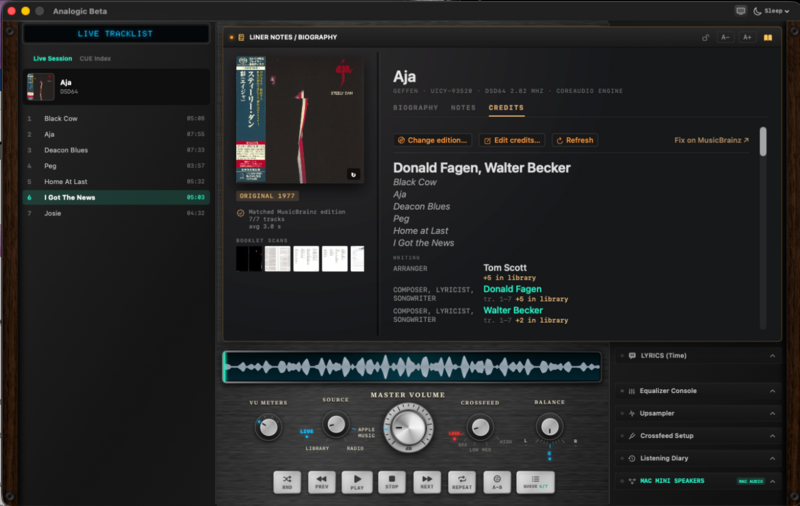The image size is (800, 506).
Task: Click the Refresh credits button
Action: pos(574,140)
